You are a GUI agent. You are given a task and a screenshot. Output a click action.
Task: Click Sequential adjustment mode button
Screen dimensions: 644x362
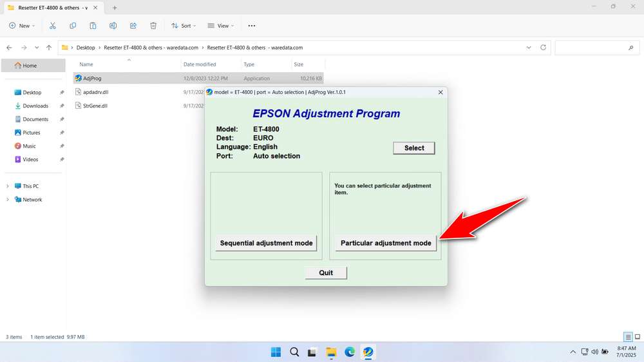[266, 243]
